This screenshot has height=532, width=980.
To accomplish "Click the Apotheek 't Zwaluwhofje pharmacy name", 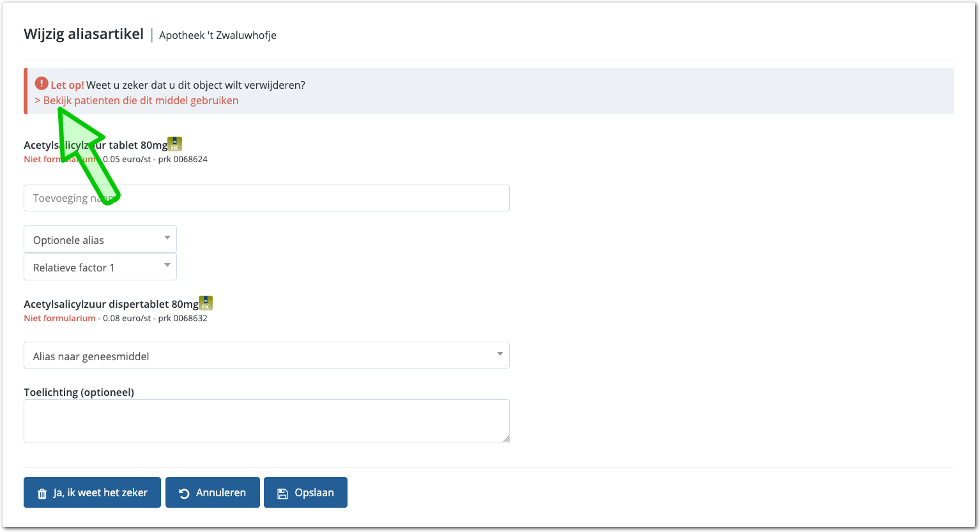I will point(217,35).
